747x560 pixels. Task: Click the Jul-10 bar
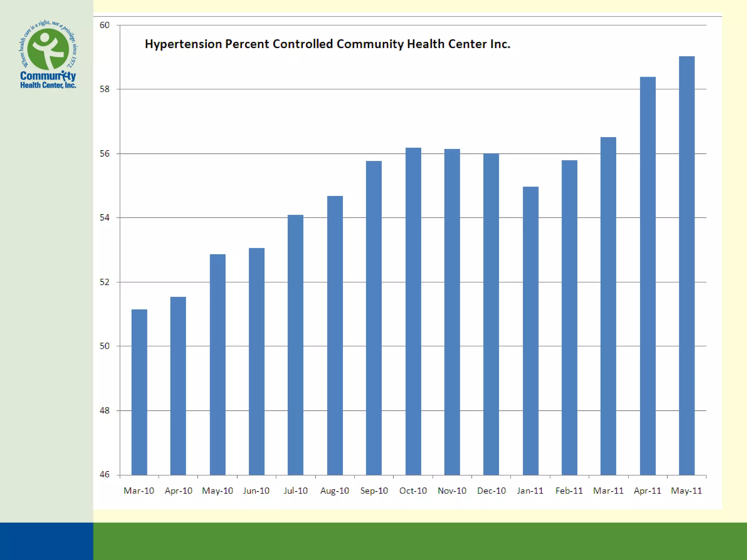(x=295, y=345)
